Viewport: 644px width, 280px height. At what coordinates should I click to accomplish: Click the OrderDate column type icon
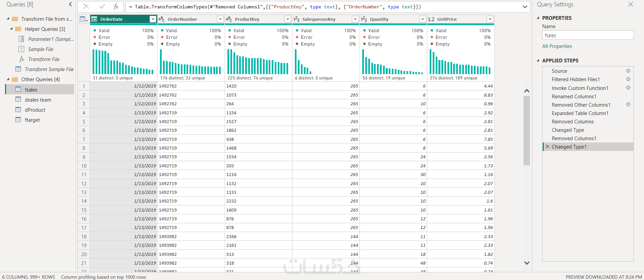(94, 19)
